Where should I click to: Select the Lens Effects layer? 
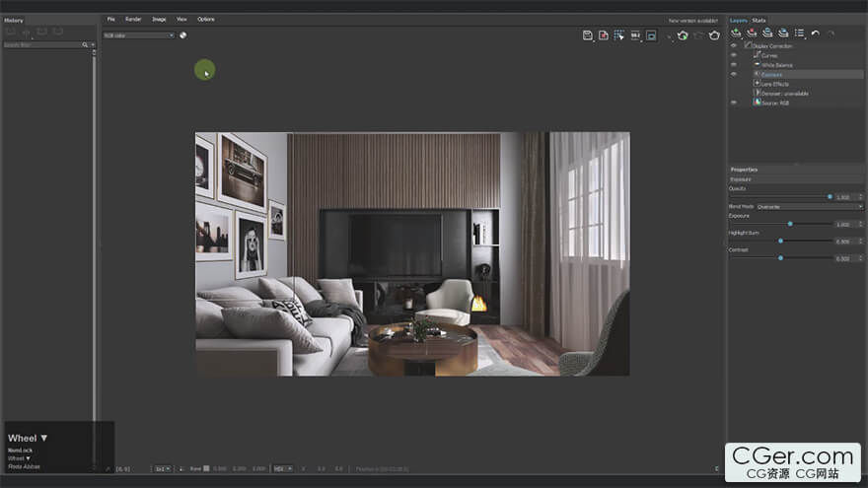774,84
